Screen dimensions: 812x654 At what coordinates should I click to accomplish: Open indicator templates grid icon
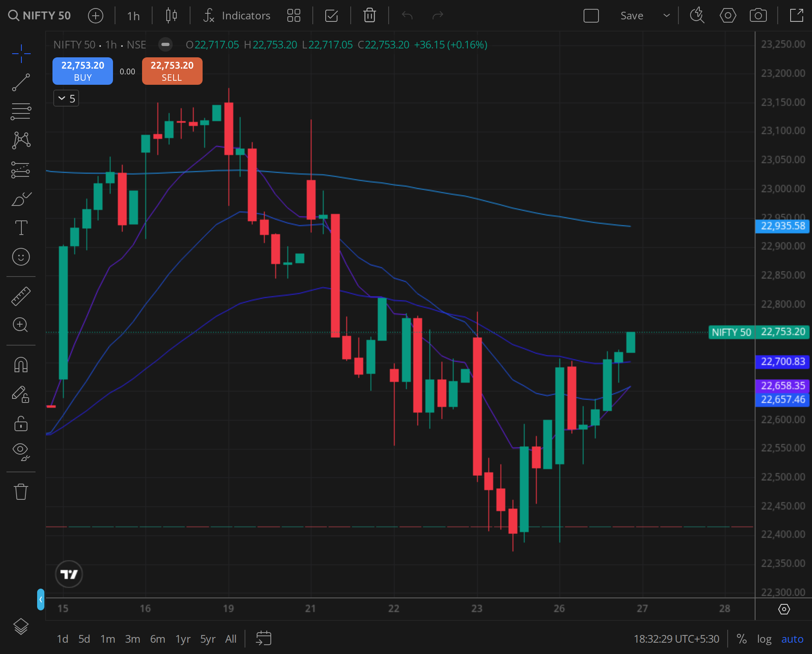click(294, 16)
